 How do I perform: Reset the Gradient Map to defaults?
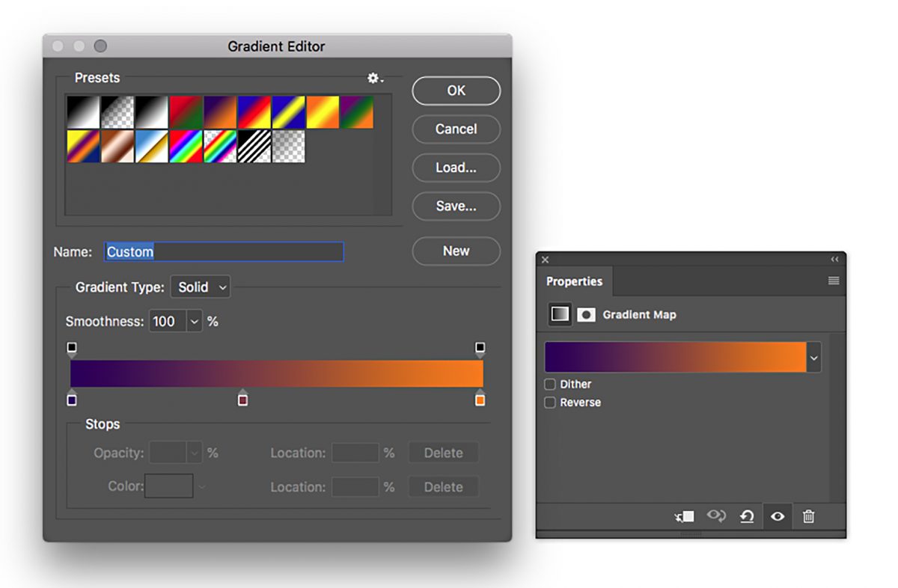point(747,516)
